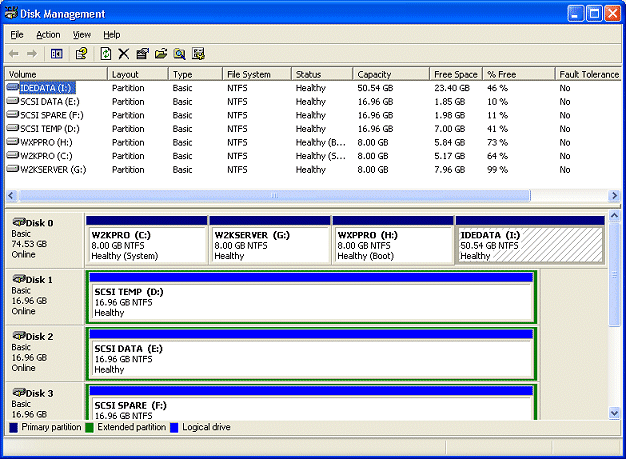Click the Open folder toolbar icon
The width and height of the screenshot is (626, 459).
tap(161, 53)
